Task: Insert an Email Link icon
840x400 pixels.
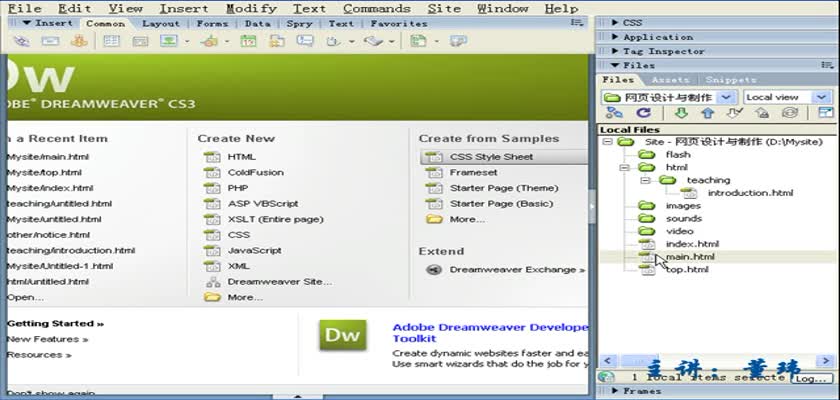Action: [x=50, y=41]
